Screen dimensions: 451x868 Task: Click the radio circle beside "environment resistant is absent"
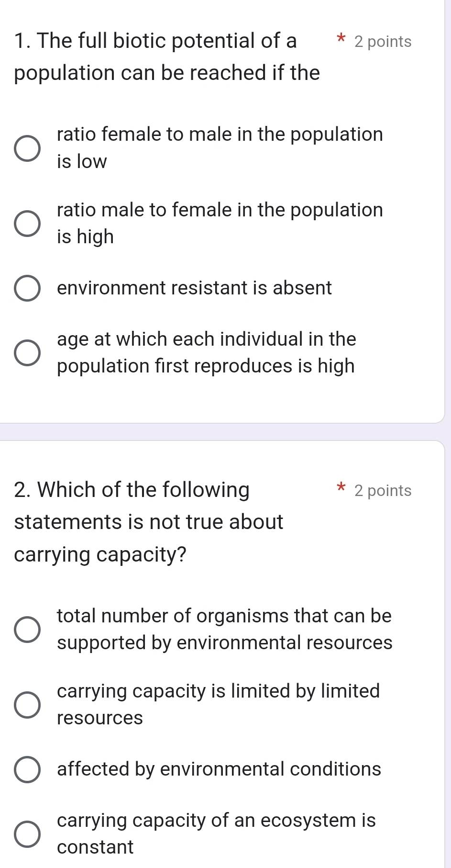coord(27,288)
